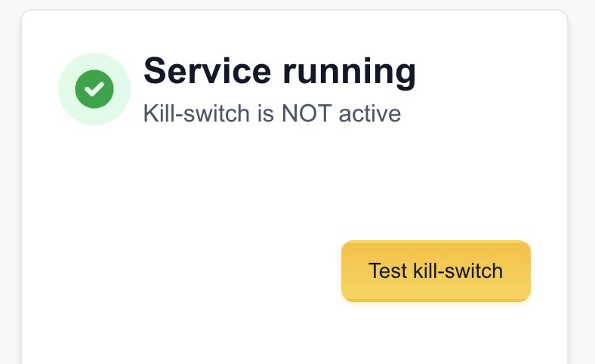The width and height of the screenshot is (595, 364).
Task: Tap the service status badge icon
Action: [94, 89]
